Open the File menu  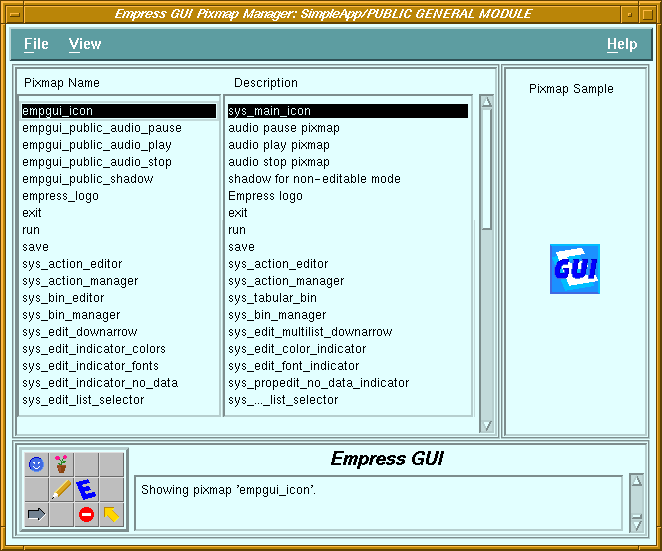36,44
